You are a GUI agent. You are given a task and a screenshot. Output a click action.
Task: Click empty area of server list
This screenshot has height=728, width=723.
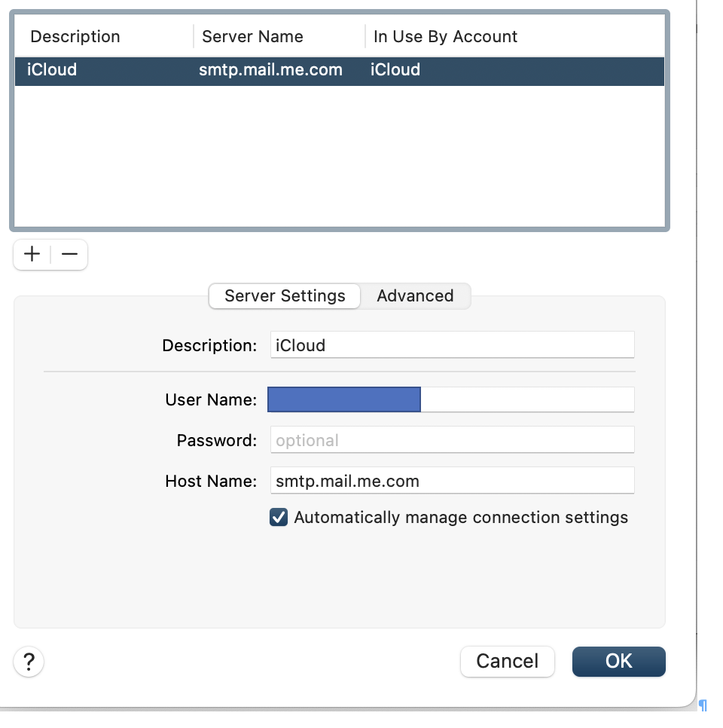(x=339, y=158)
